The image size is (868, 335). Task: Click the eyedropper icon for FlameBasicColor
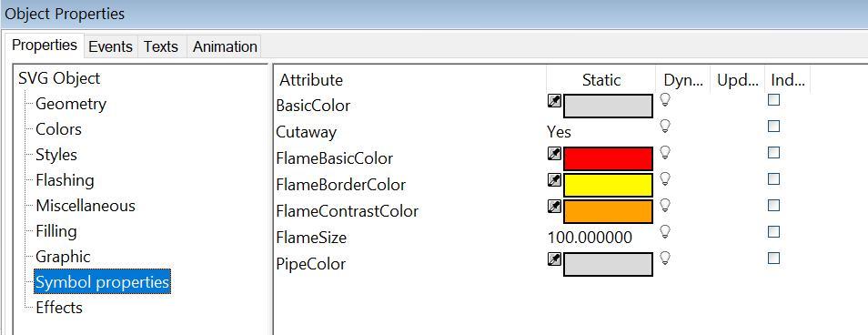point(554,153)
